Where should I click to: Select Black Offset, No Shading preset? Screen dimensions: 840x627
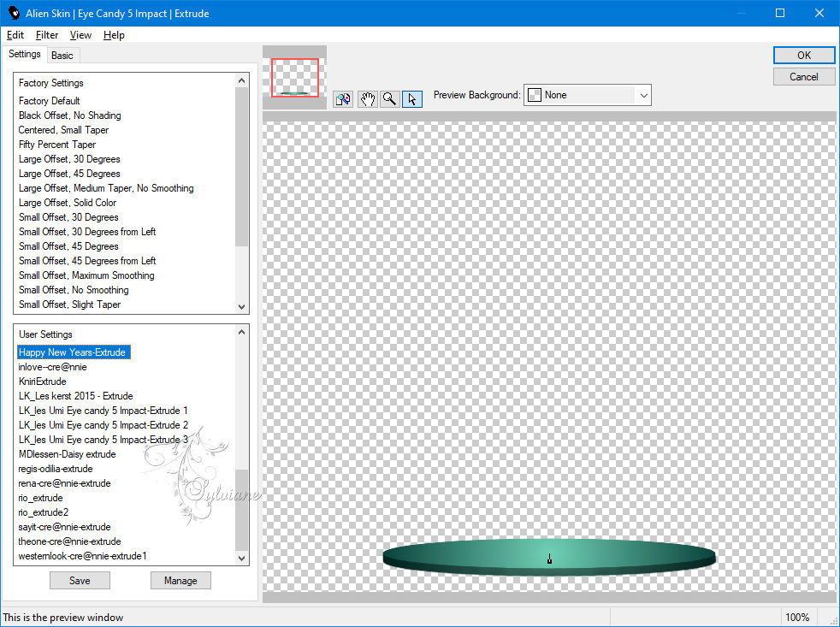tap(69, 115)
